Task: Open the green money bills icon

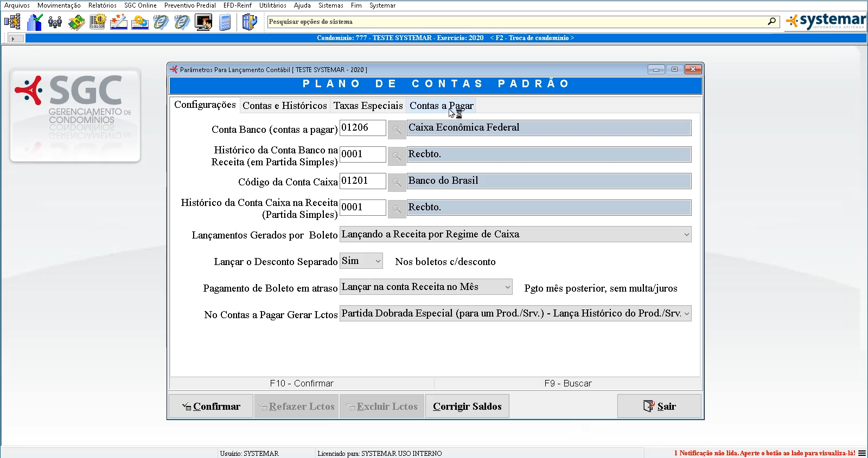Action: coord(76,22)
